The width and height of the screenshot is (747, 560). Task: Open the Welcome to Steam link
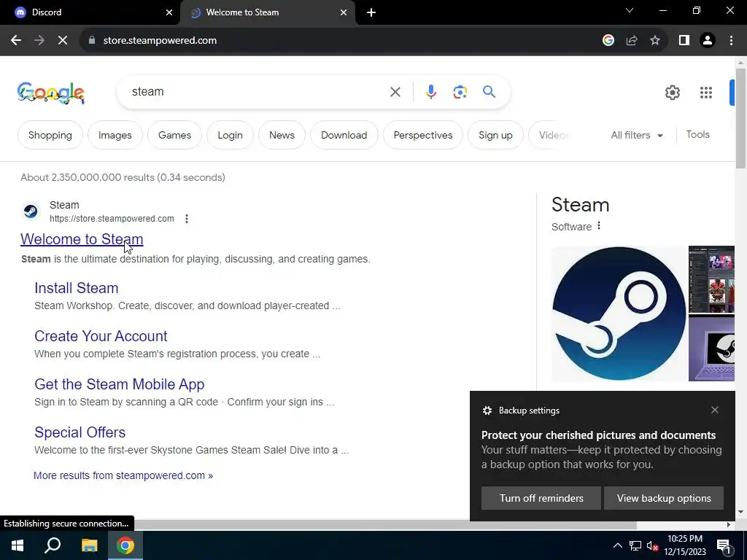click(x=82, y=239)
